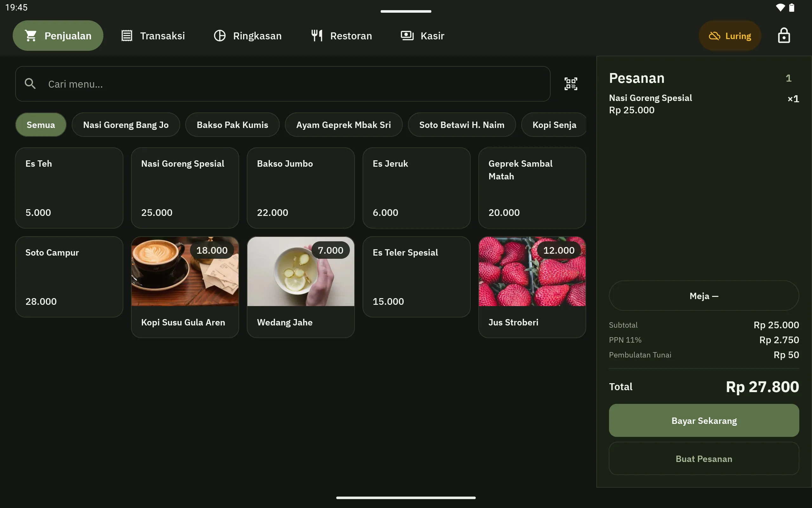Add Es Jeruk to the order
The image size is (812, 508).
click(x=416, y=188)
